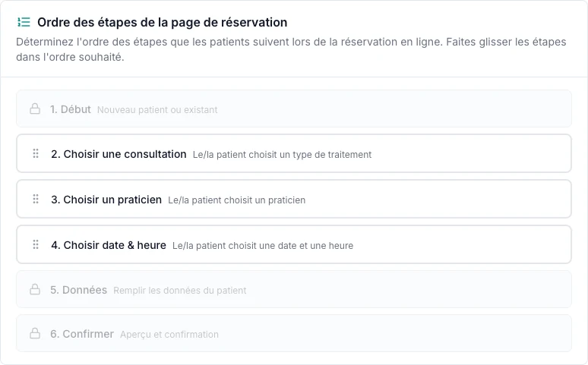This screenshot has width=588, height=365.
Task: Click the '1. Début' locked step label
Action: pyautogui.click(x=71, y=109)
